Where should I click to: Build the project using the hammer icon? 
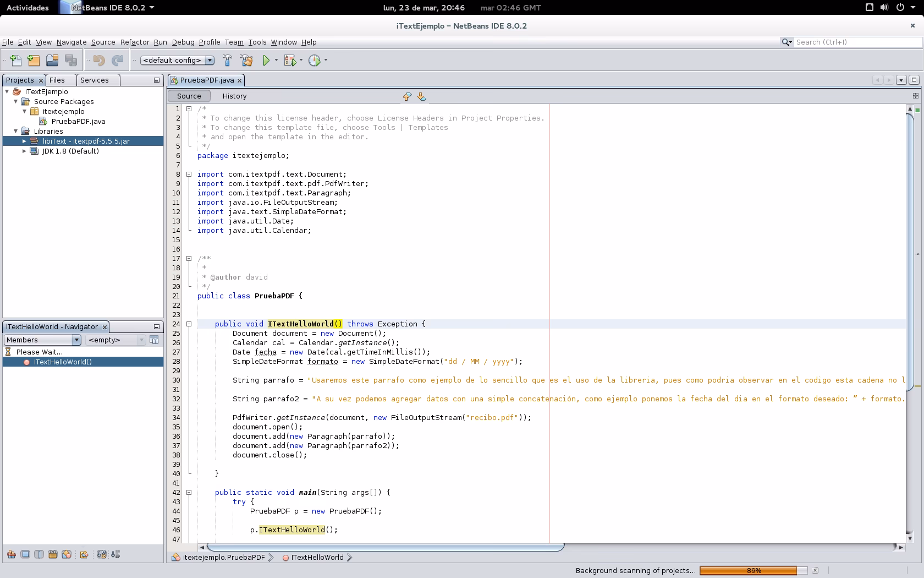(227, 61)
